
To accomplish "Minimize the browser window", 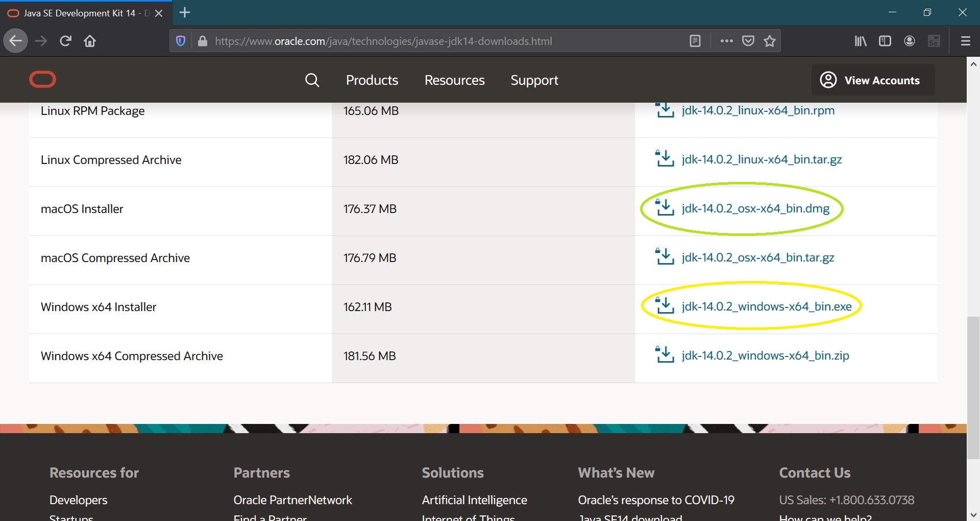I will click(x=892, y=12).
